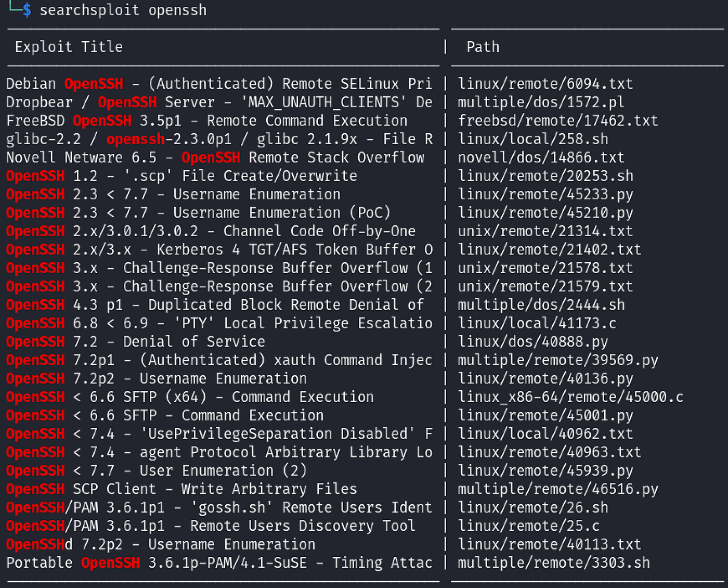The height and width of the screenshot is (588, 728).
Task: Click 'OpenSSH 1.2 - .scp File Create/Overwrite' title
Action: coord(181,176)
